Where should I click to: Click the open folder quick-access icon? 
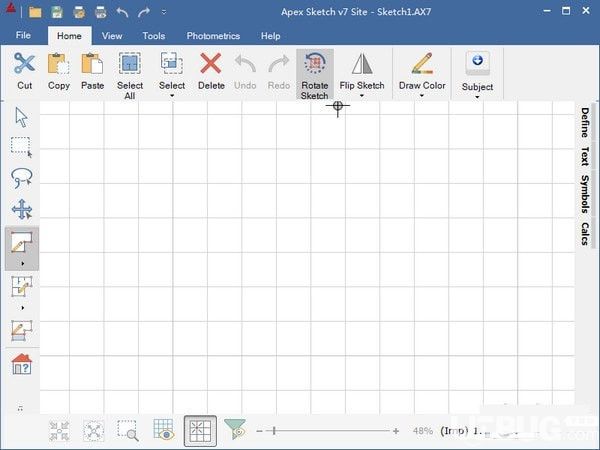pyautogui.click(x=35, y=12)
